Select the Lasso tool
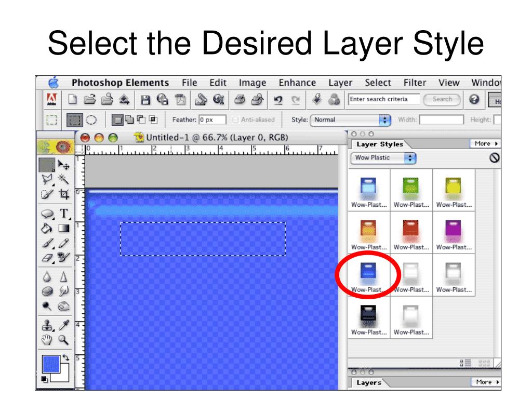 pos(47,179)
